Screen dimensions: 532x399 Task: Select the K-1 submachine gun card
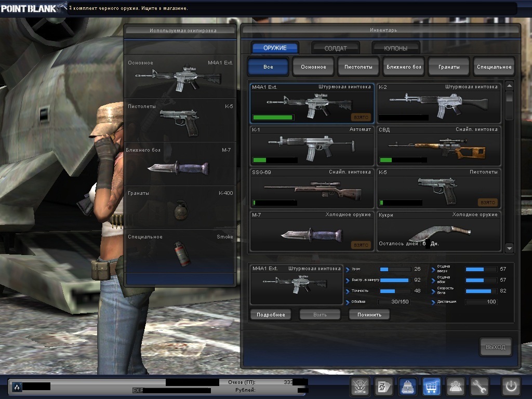[x=312, y=146]
